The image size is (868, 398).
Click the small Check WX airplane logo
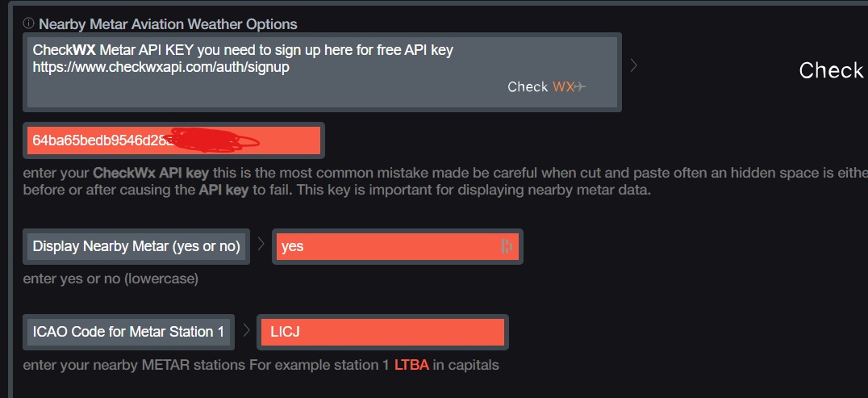(547, 86)
